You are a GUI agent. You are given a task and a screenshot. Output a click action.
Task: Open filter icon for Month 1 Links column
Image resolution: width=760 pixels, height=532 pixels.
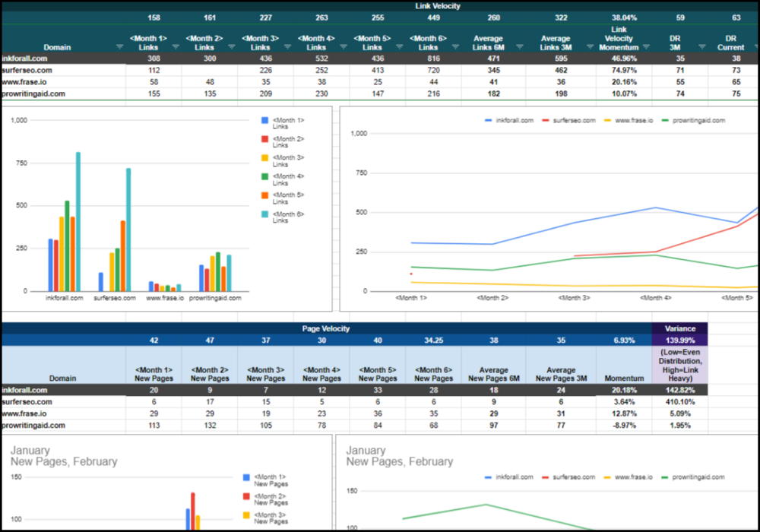tap(176, 47)
